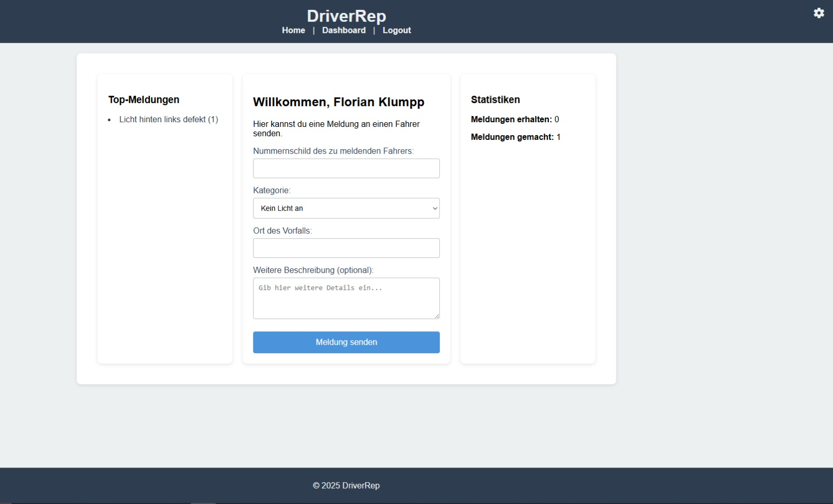Click the DriverRep logo title

point(346,16)
